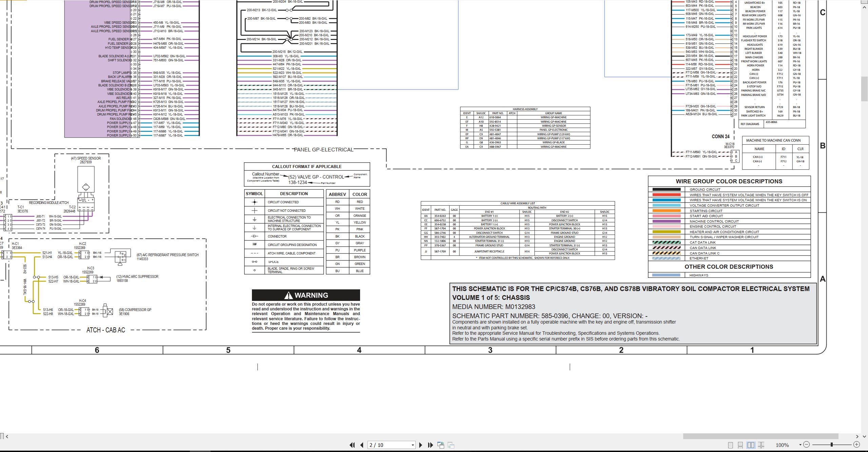
Task: Click the 100% zoom value
Action: pos(782,445)
